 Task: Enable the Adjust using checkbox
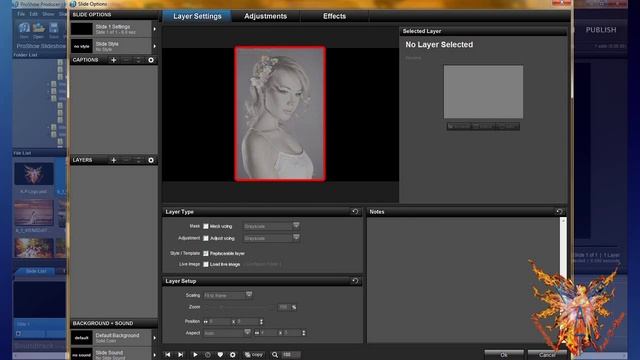tap(206, 238)
